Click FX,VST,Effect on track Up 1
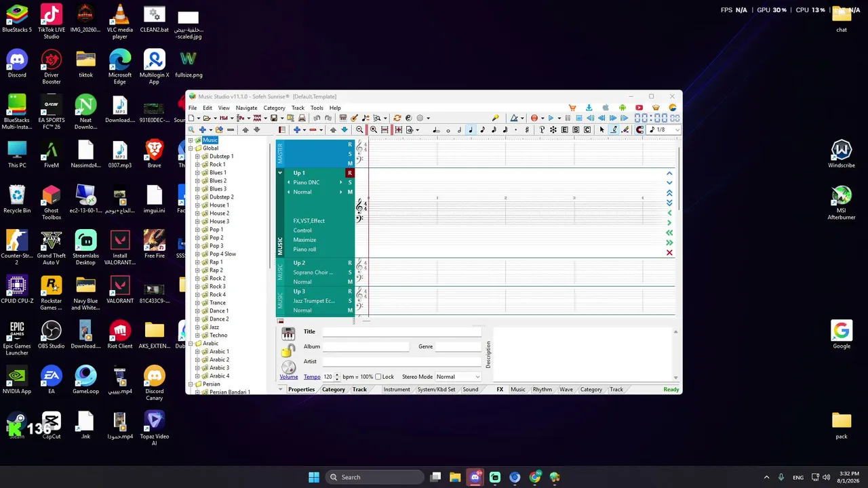The width and height of the screenshot is (868, 488). click(309, 221)
